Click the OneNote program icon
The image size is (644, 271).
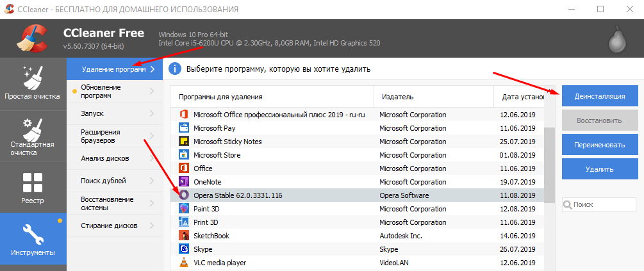(x=184, y=182)
